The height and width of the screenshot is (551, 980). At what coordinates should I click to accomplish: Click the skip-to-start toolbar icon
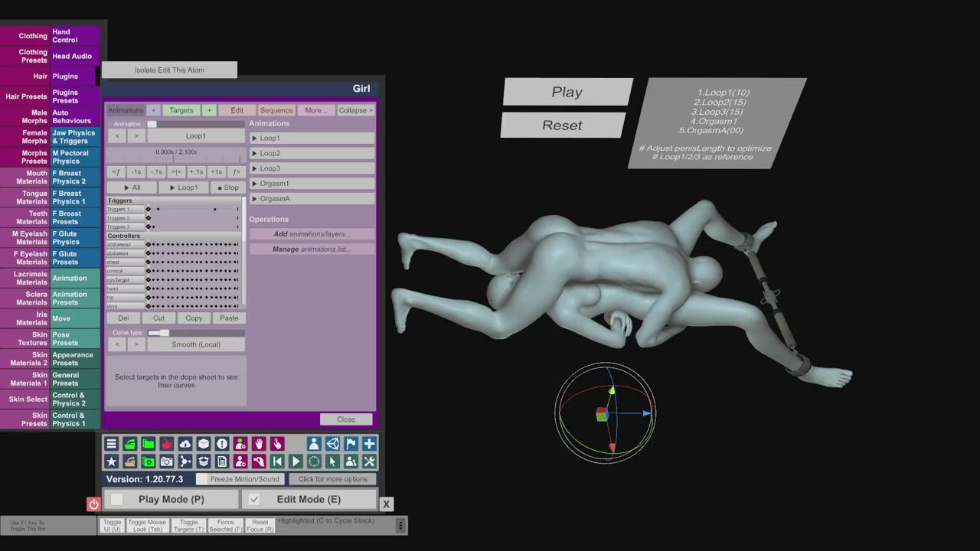277,461
